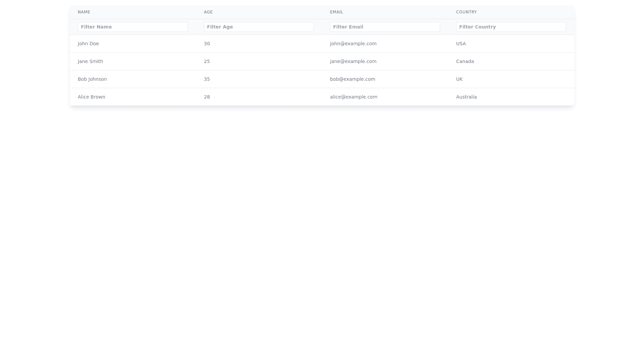
Task: Select the Bob Johnson row name
Action: tap(92, 79)
